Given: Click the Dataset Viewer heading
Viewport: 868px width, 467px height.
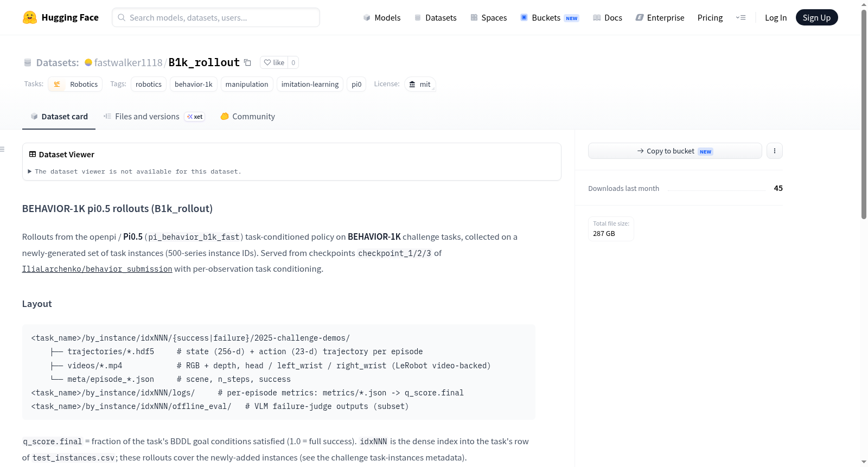Looking at the screenshot, I should click(x=67, y=155).
